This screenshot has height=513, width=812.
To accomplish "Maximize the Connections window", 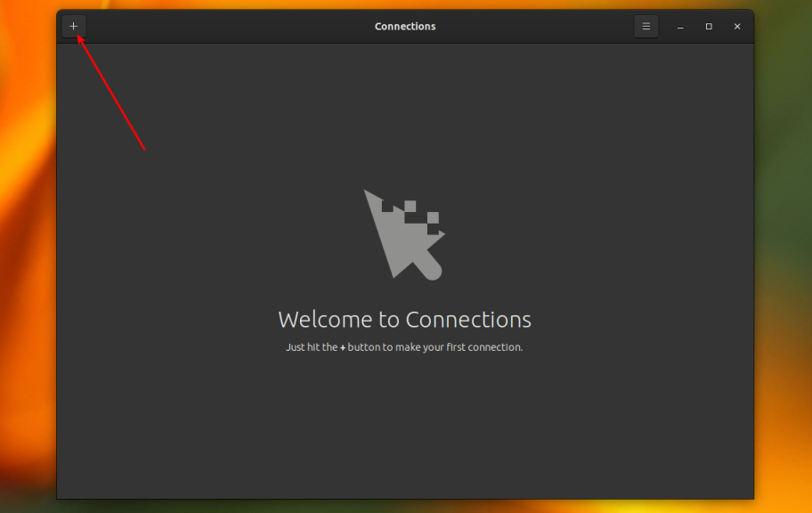I will pyautogui.click(x=709, y=27).
